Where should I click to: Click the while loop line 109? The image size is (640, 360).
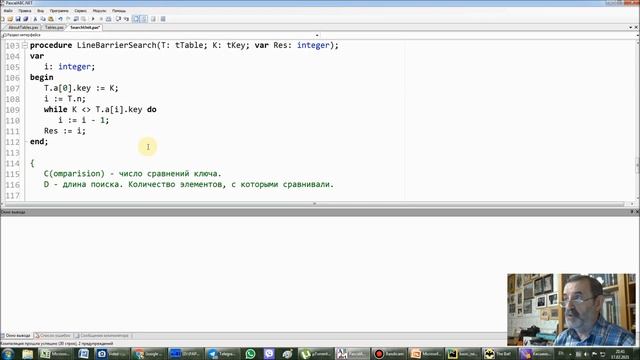coord(100,109)
